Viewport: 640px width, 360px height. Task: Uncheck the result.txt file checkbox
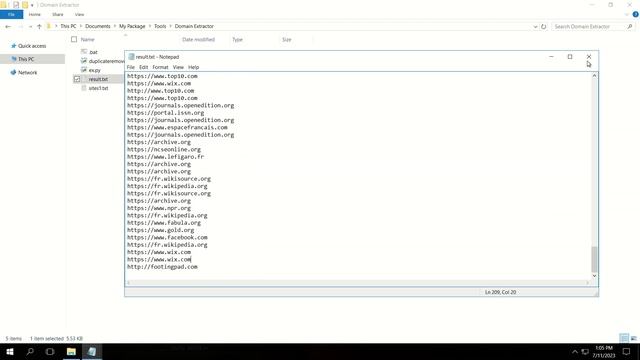77,79
